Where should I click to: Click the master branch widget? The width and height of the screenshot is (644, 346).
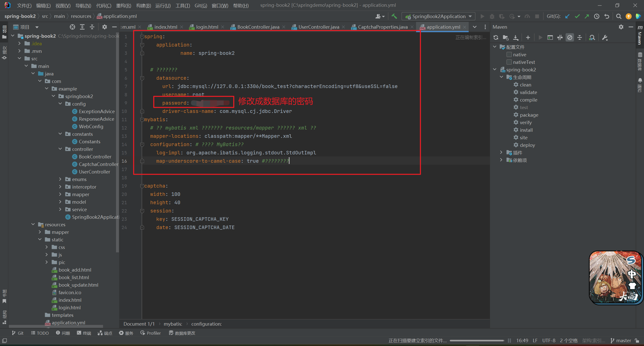621,340
